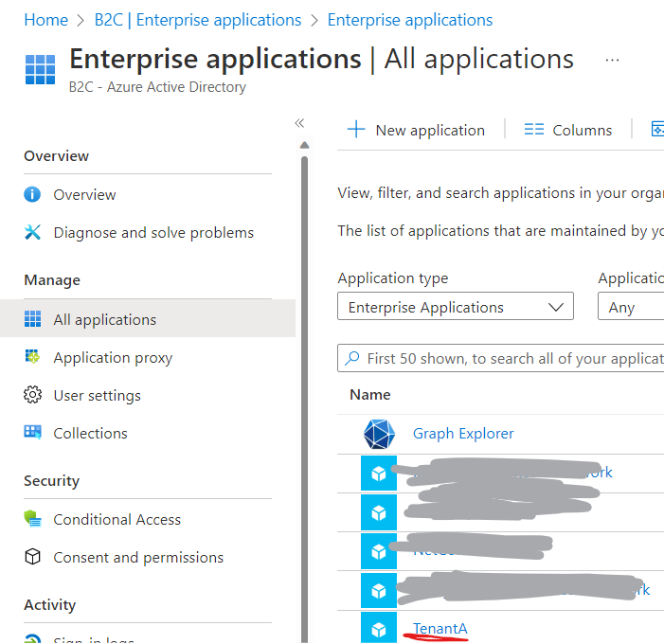
Task: Click the User settings gear icon
Action: coord(32,395)
